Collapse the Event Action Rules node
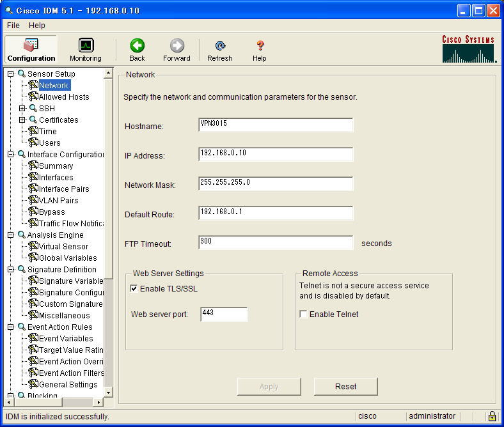The width and height of the screenshot is (504, 427). [11, 327]
